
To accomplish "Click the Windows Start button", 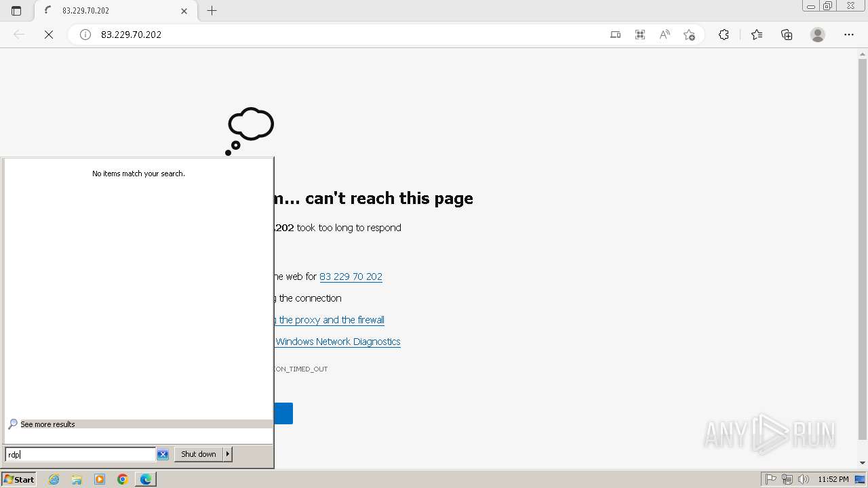I will click(19, 479).
